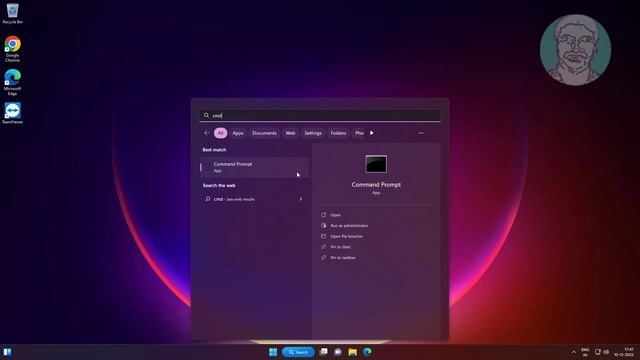Open the Recycle Bin desktop icon
Screen dimensions: 640x360
12,13
